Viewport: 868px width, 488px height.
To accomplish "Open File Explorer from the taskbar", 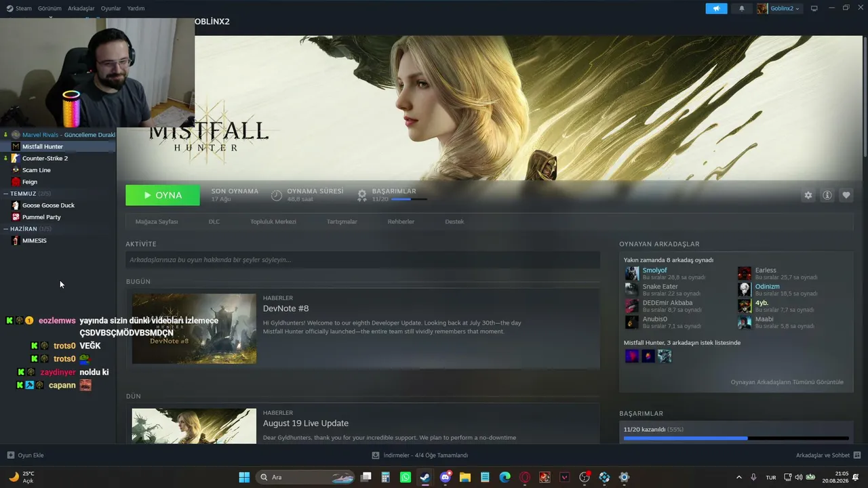I will 465,477.
